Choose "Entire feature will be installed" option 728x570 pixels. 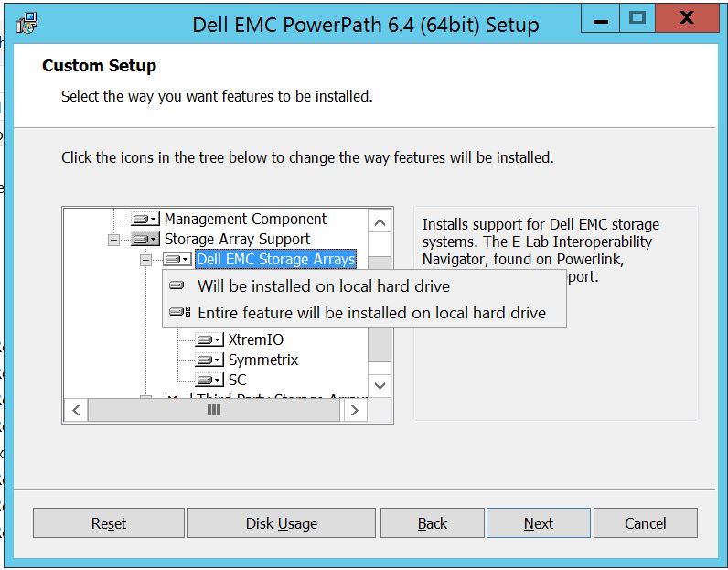click(371, 313)
